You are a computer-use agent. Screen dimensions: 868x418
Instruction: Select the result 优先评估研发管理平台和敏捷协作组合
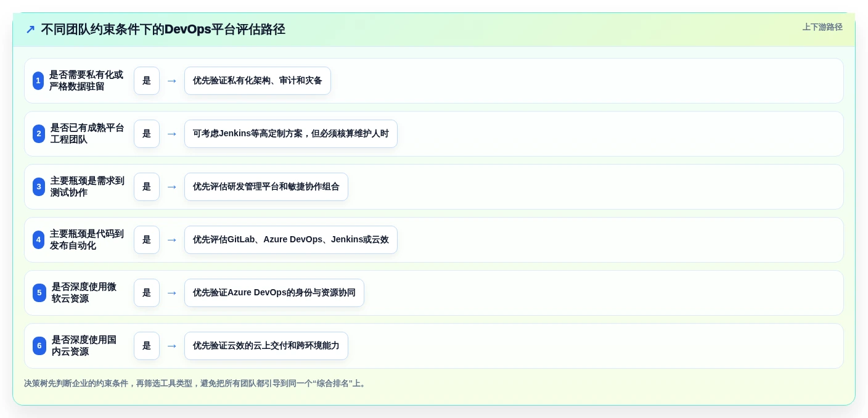click(266, 187)
